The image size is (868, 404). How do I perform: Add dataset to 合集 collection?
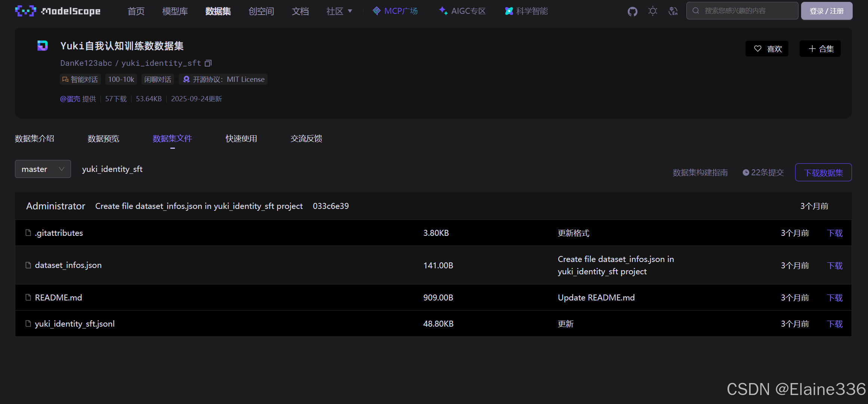(820, 49)
